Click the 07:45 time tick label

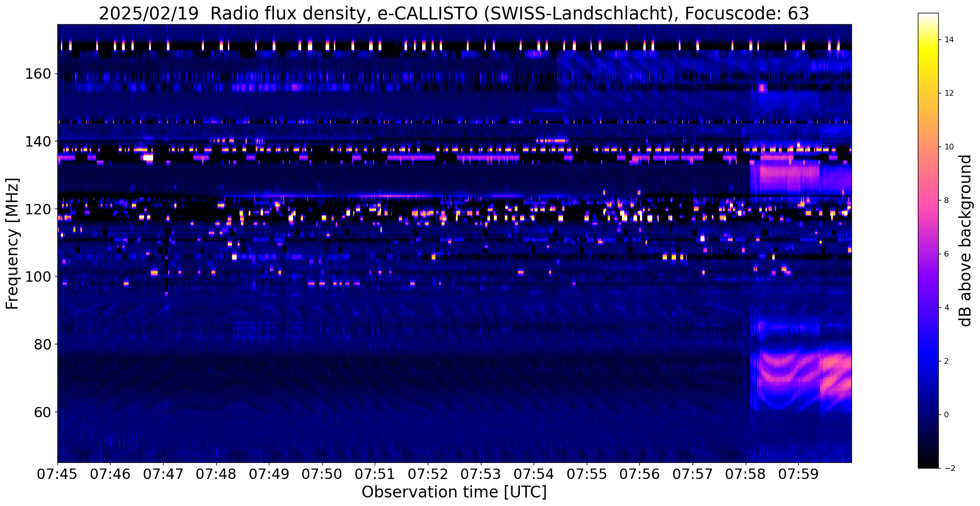coord(57,474)
